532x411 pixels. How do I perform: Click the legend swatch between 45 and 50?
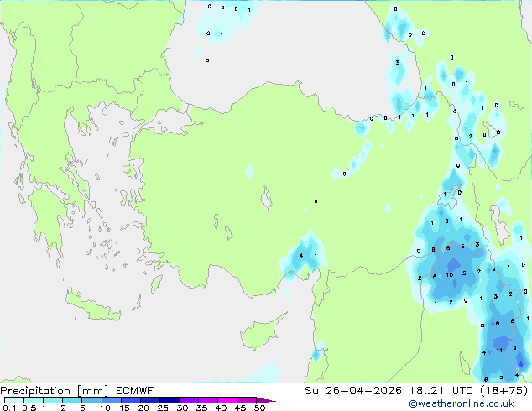[x=247, y=400]
